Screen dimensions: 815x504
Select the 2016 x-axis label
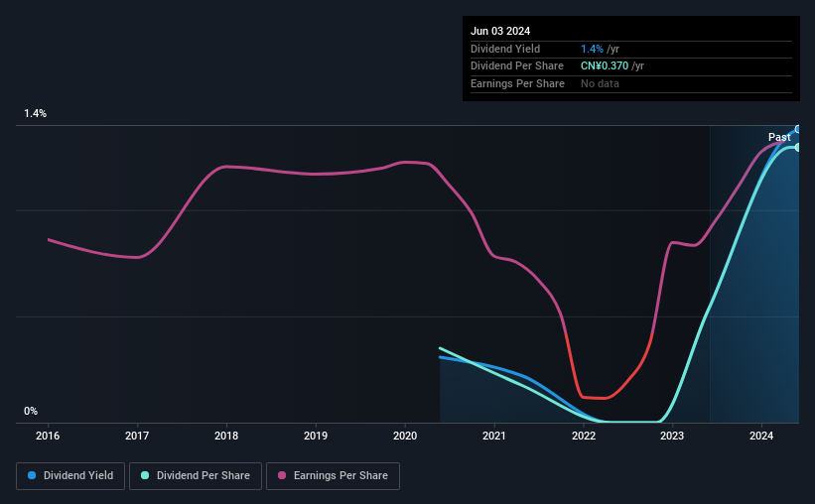pyautogui.click(x=49, y=436)
